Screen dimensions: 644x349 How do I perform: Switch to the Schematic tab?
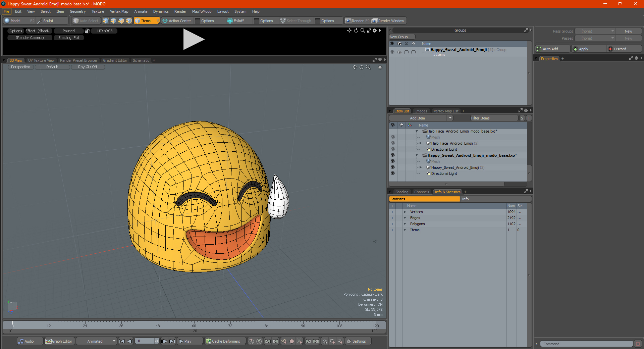coord(141,60)
